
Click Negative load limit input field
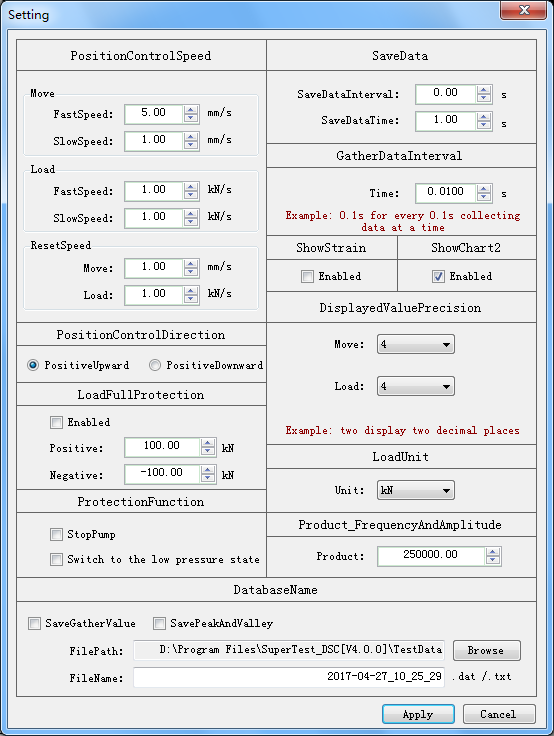(x=162, y=474)
